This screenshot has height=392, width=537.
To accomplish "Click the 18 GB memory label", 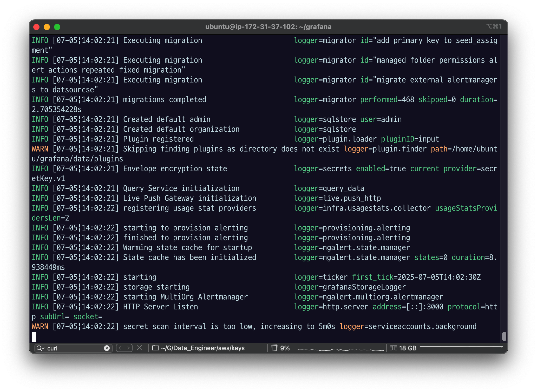I will [x=408, y=348].
